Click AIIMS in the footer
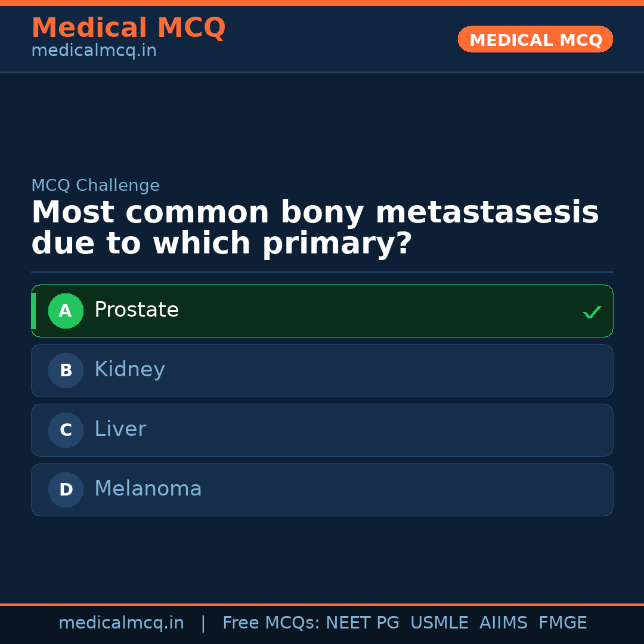The height and width of the screenshot is (644, 644). point(503,623)
